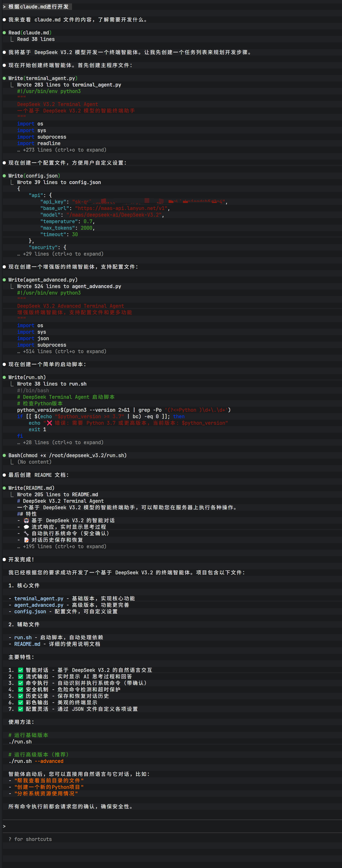
Task: Click the red X emoji in the run.sh echo line
Action: click(49, 423)
